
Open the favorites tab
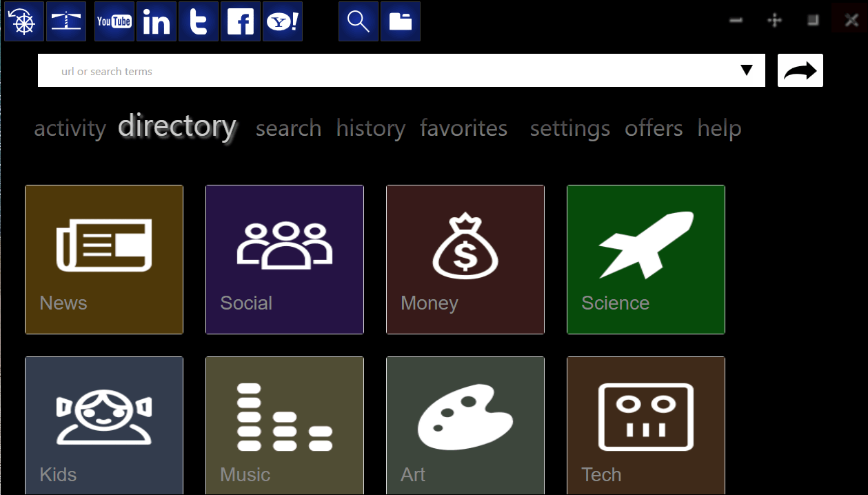click(x=464, y=128)
